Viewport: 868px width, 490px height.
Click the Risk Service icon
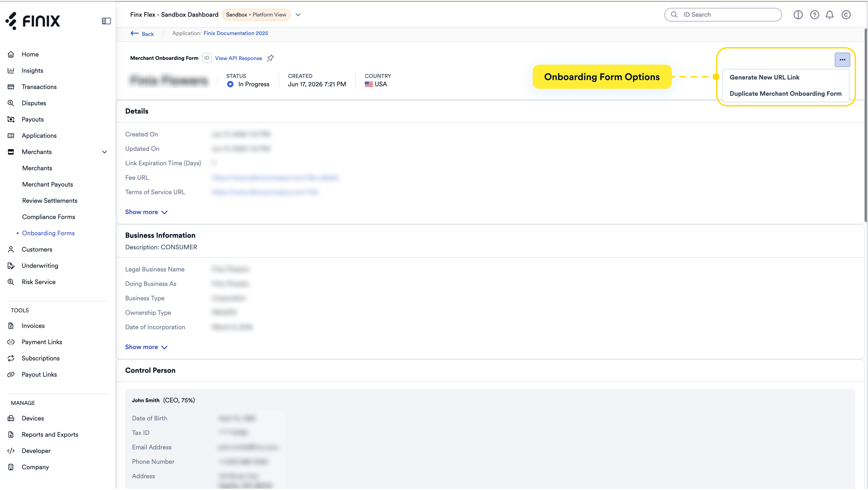pyautogui.click(x=11, y=282)
